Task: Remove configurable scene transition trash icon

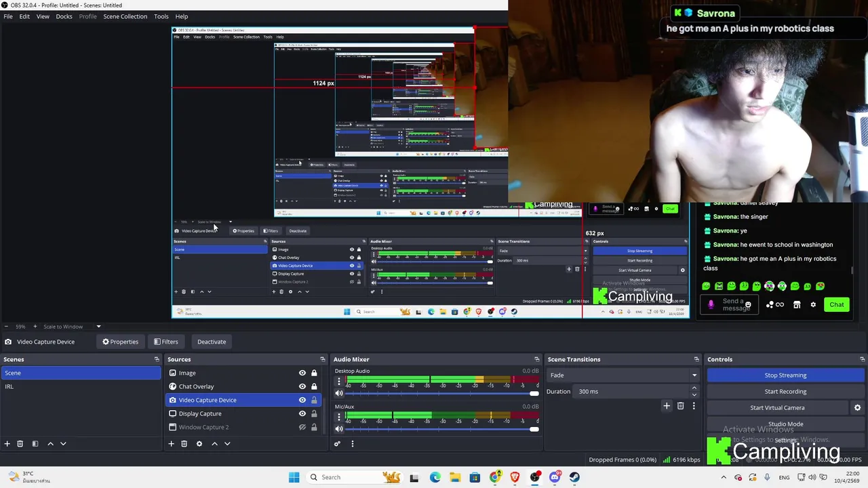Action: 681,406
